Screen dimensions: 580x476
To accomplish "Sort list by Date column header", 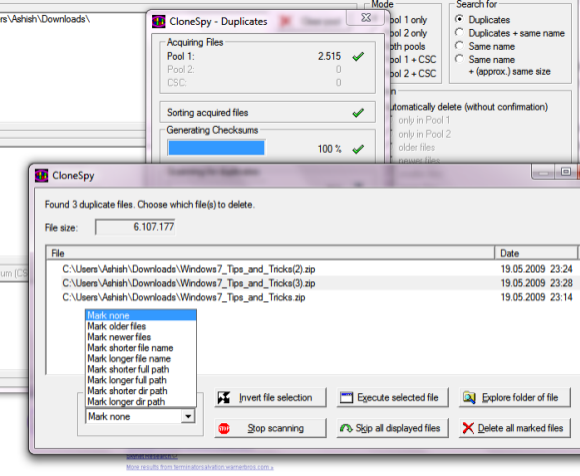I will click(536, 253).
